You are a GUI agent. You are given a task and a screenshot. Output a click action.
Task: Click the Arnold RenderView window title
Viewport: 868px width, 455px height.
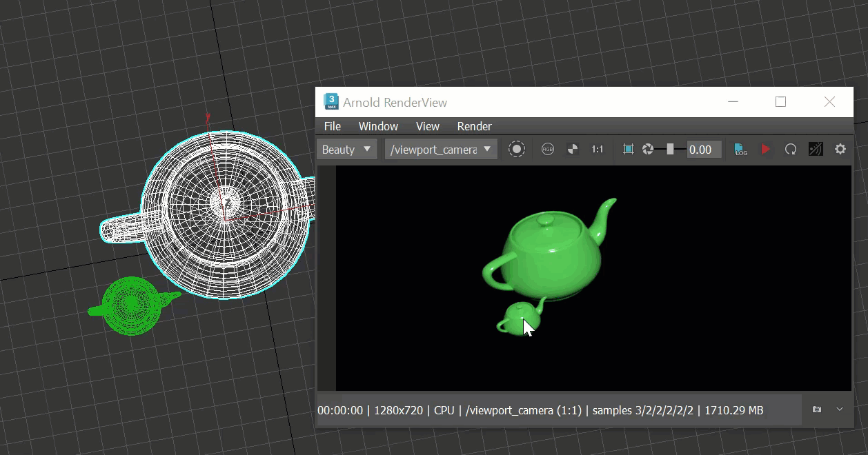click(x=395, y=103)
